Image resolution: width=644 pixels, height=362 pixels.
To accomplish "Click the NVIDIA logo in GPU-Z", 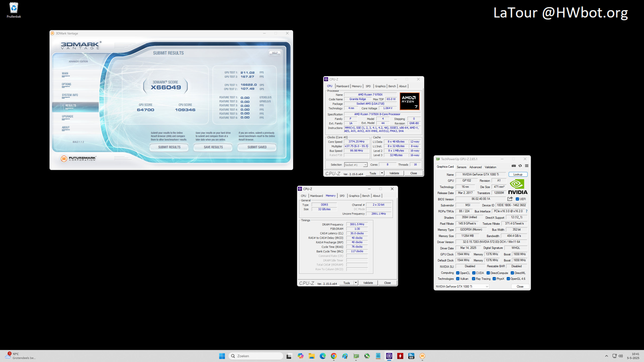I will coord(518,187).
